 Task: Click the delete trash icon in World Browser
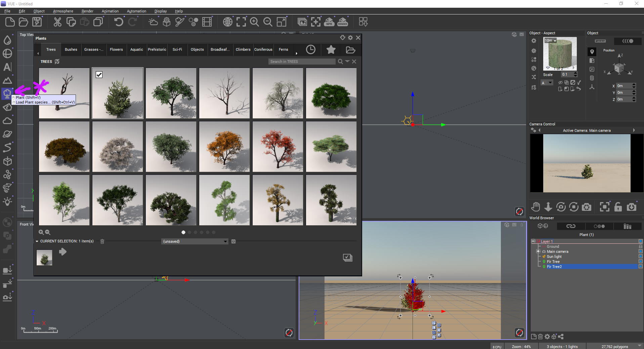(x=540, y=337)
